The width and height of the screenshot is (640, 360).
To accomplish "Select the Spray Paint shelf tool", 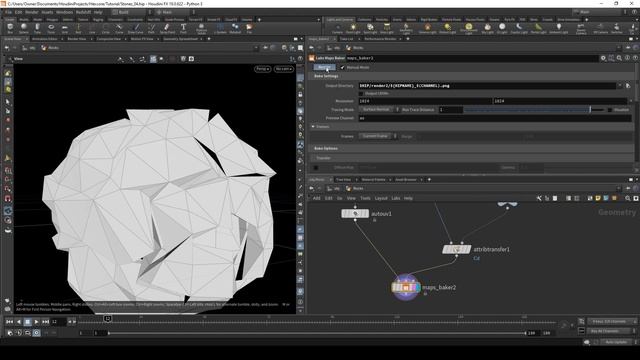I will (167, 28).
